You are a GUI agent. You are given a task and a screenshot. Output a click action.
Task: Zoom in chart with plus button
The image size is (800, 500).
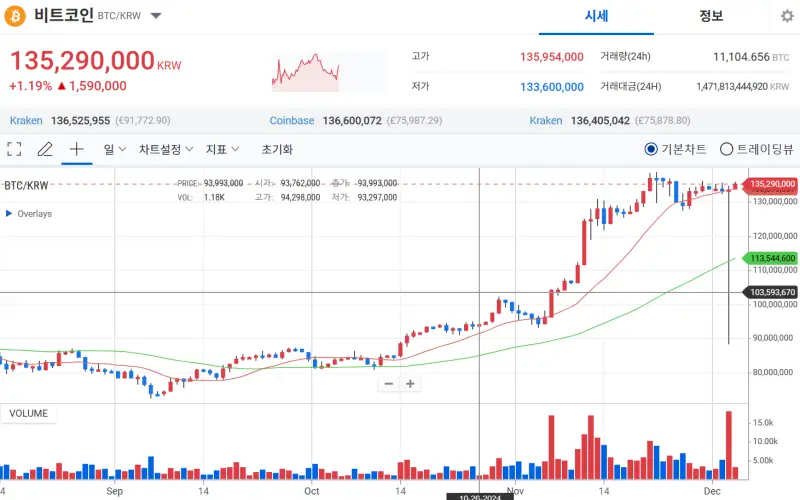click(x=410, y=384)
